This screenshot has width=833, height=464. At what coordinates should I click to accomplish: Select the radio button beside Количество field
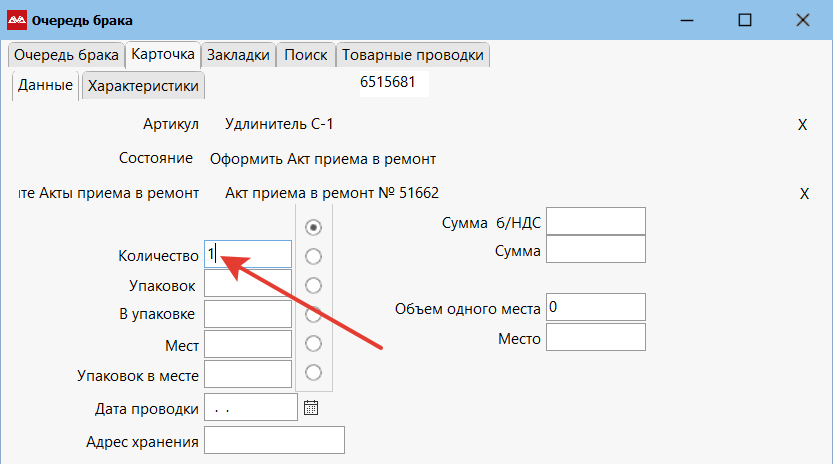313,256
